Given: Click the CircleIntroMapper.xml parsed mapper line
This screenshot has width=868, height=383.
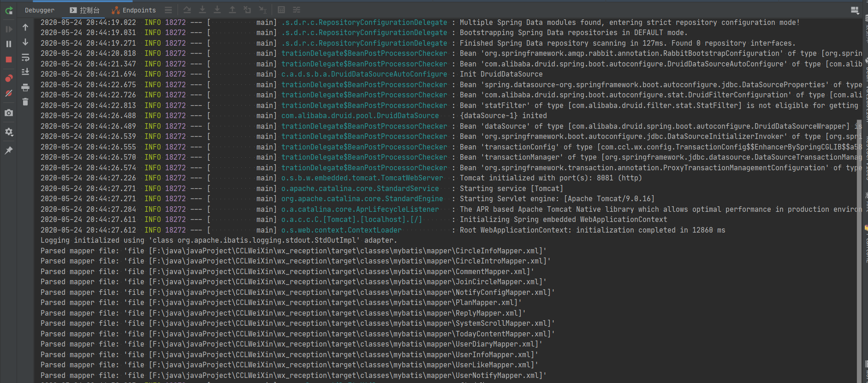Looking at the screenshot, I should tap(296, 261).
